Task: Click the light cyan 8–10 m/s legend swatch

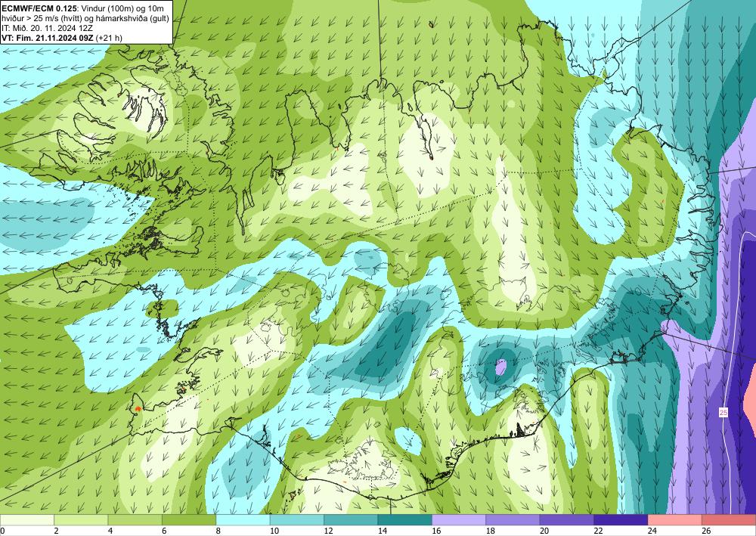Action: pos(243,519)
